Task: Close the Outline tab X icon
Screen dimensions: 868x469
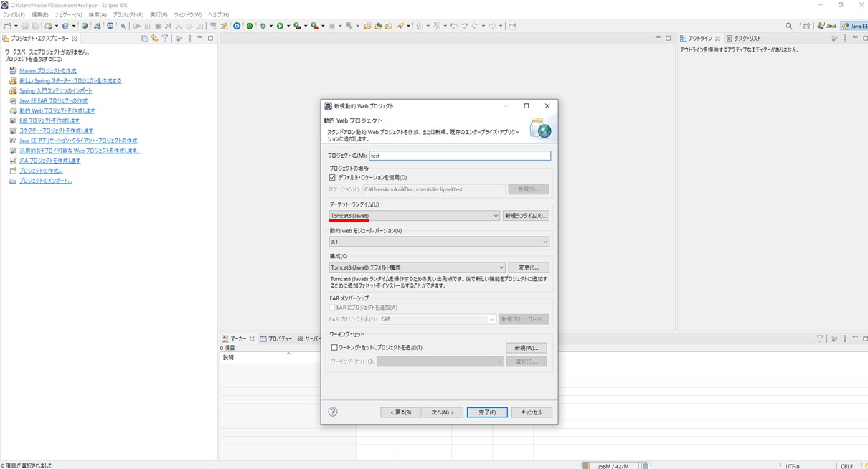Action: (x=717, y=39)
